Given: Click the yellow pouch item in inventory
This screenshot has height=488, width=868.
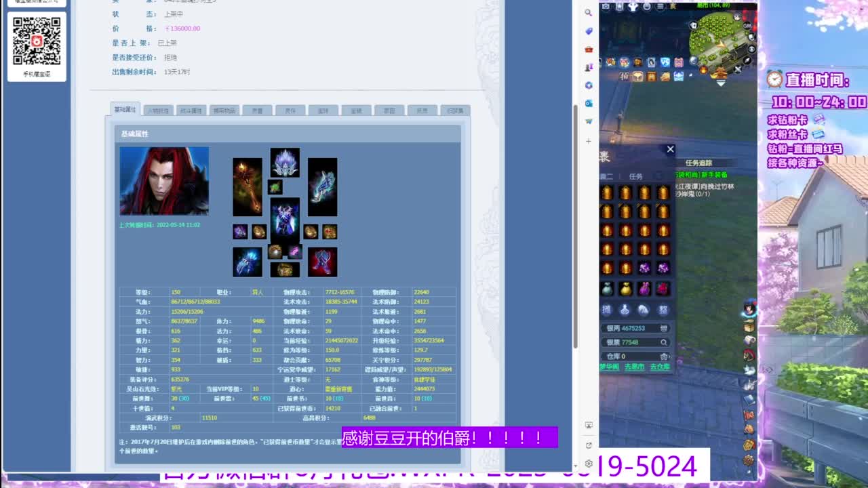Looking at the screenshot, I should pyautogui.click(x=625, y=289).
